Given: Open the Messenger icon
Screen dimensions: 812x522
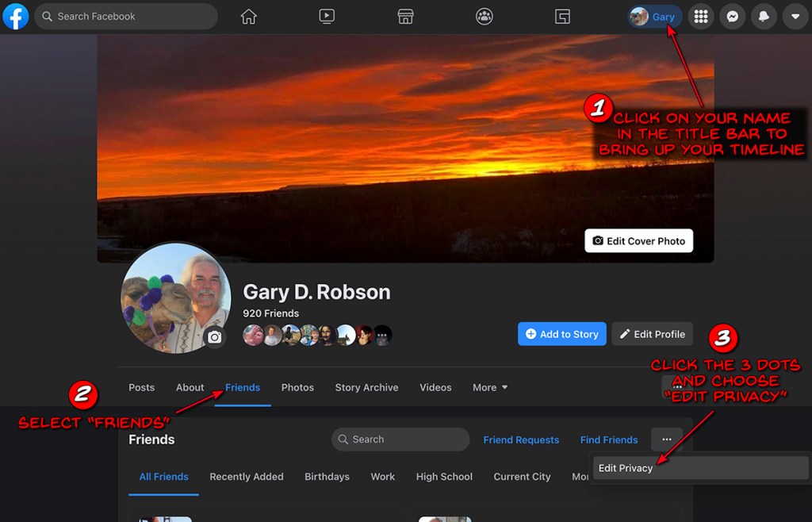Looking at the screenshot, I should (x=733, y=17).
